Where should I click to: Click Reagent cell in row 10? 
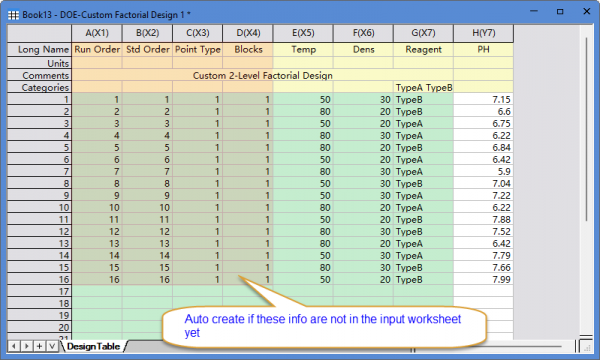coord(423,207)
